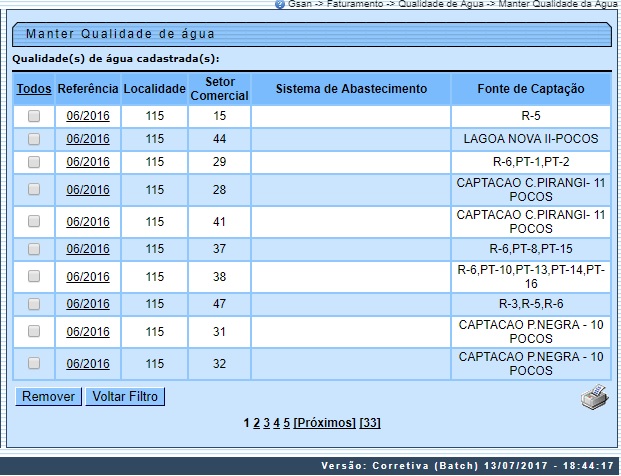Go to last page [33]
The image size is (621, 476).
[x=370, y=423]
